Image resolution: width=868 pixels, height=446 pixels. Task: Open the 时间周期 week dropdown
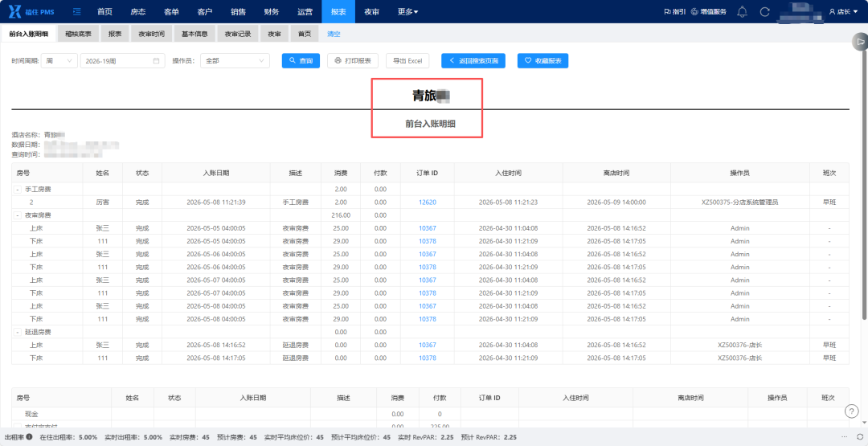click(59, 61)
